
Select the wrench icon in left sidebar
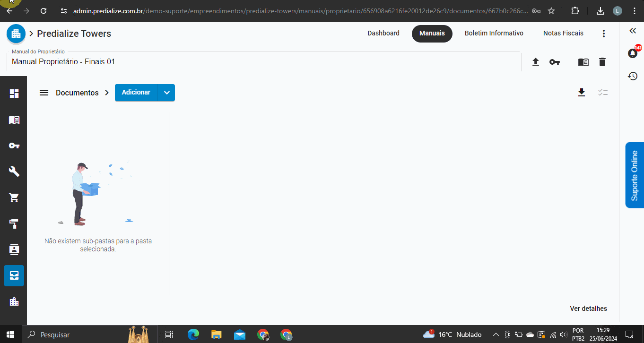14,171
